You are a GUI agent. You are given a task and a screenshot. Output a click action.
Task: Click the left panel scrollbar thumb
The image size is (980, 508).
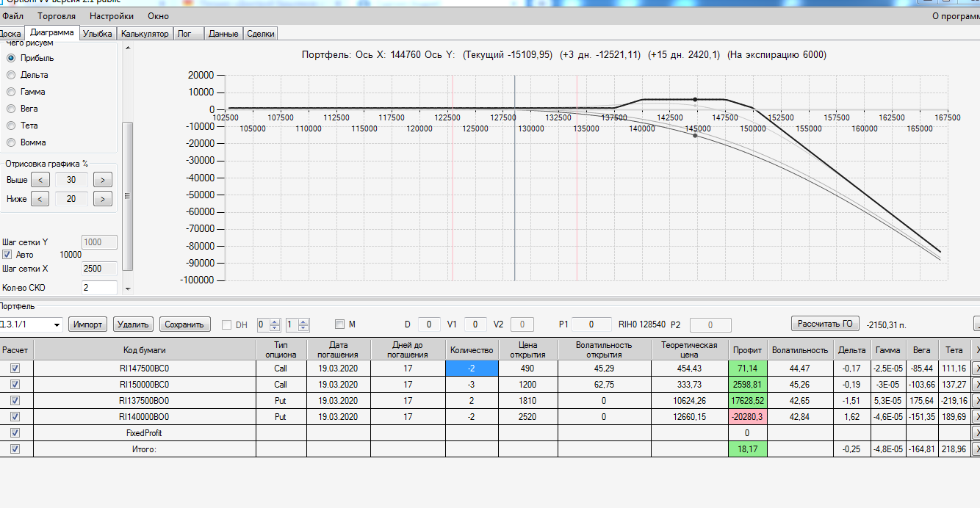[x=128, y=196]
